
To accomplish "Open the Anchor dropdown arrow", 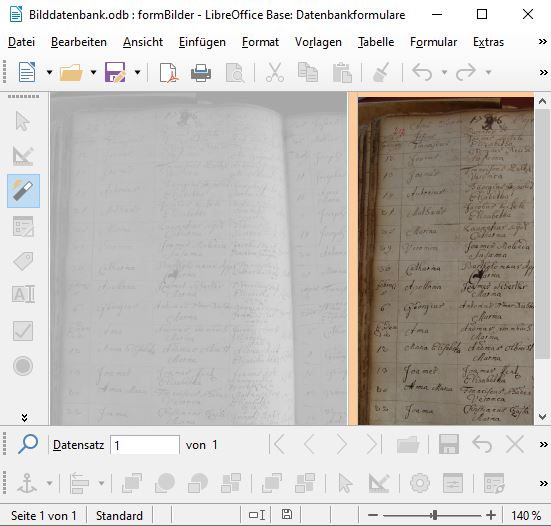I will pos(50,483).
